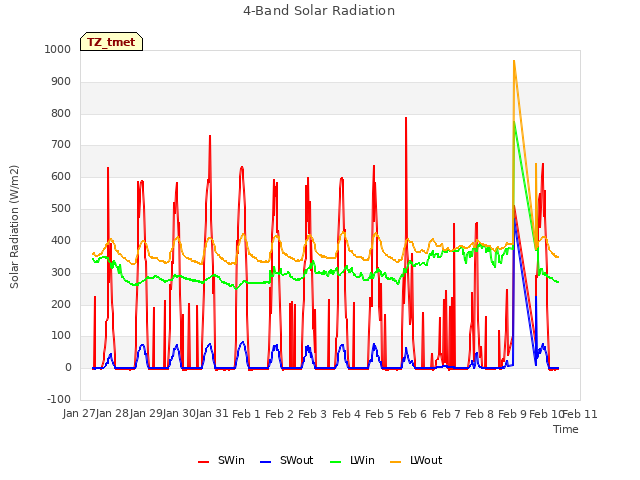Click the red SWin legend swatch
640x480 pixels.
[203, 462]
